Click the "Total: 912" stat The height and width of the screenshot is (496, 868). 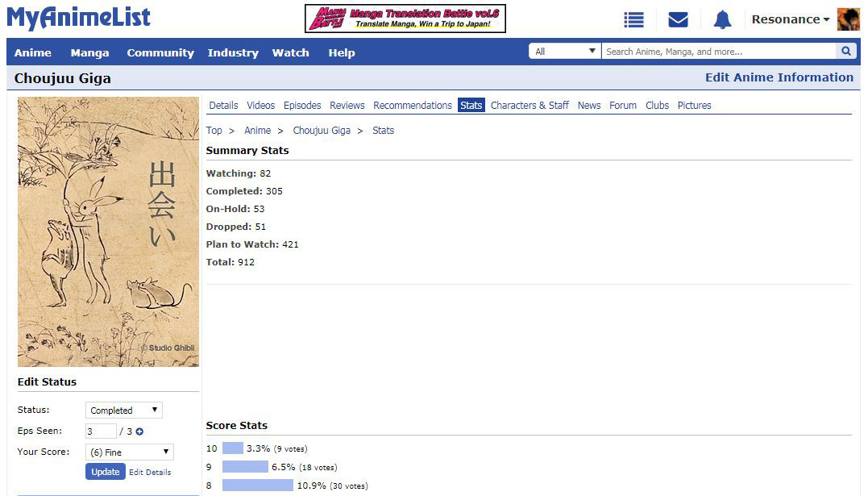(230, 262)
